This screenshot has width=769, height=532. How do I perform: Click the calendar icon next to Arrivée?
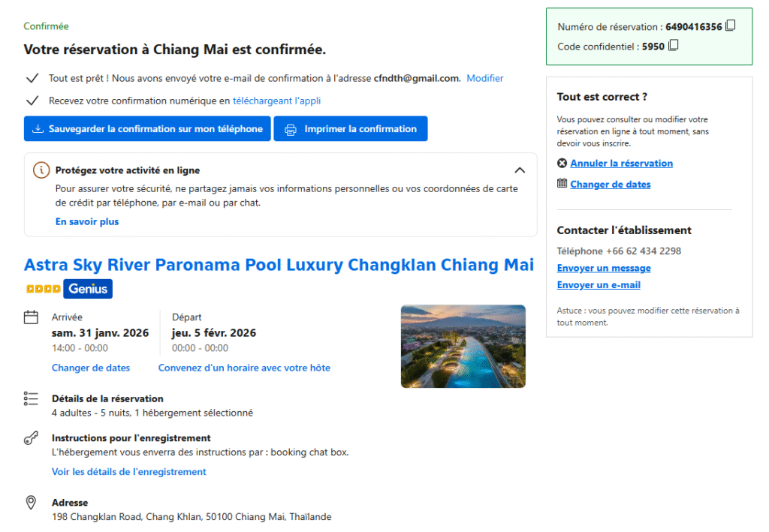click(x=31, y=317)
